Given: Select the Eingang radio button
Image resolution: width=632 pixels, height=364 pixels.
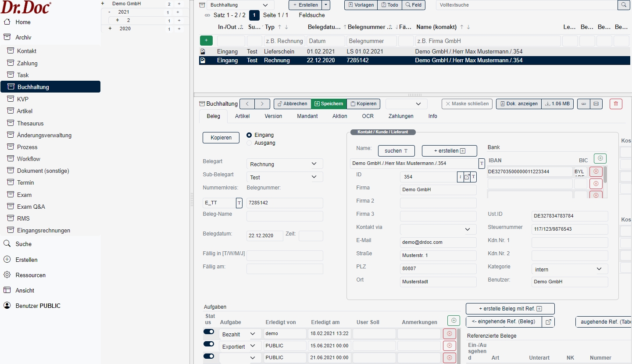Looking at the screenshot, I should click(x=249, y=135).
